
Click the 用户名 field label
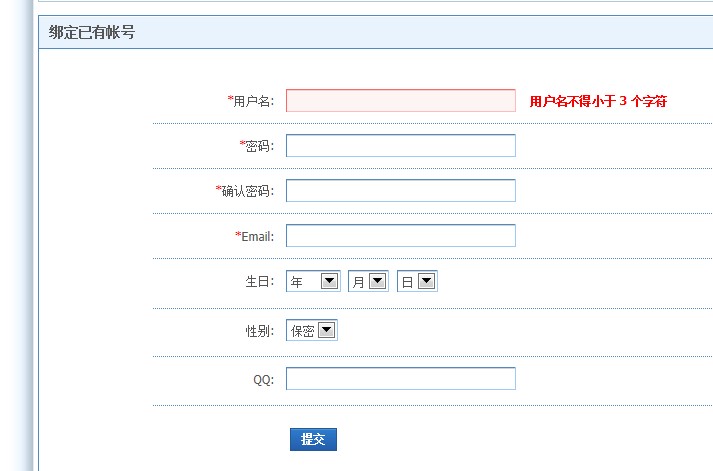(254, 101)
